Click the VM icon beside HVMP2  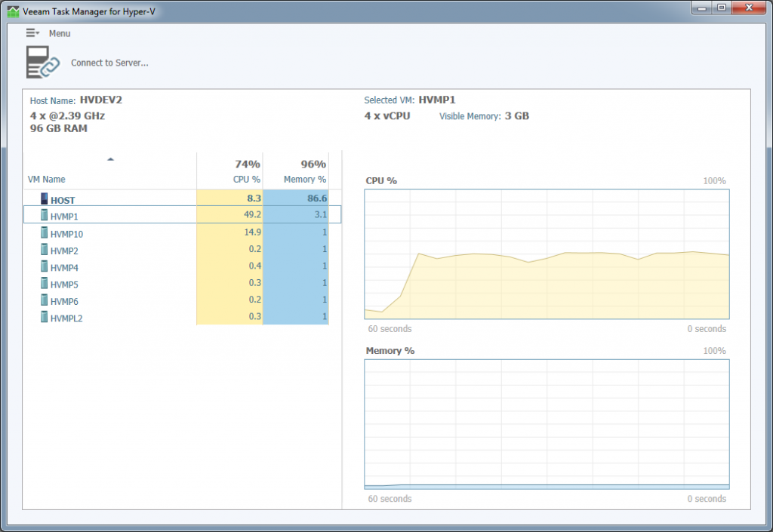tap(43, 250)
